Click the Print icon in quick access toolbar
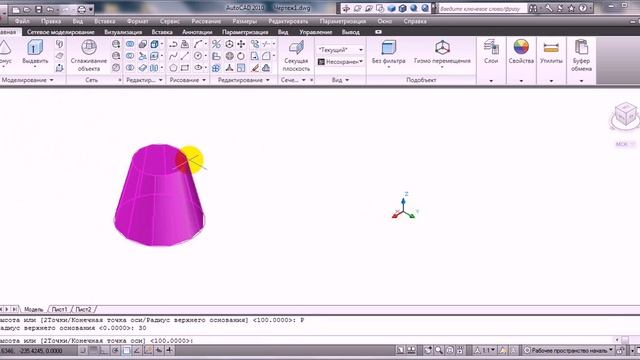The width and height of the screenshot is (640, 360). pyautogui.click(x=82, y=9)
